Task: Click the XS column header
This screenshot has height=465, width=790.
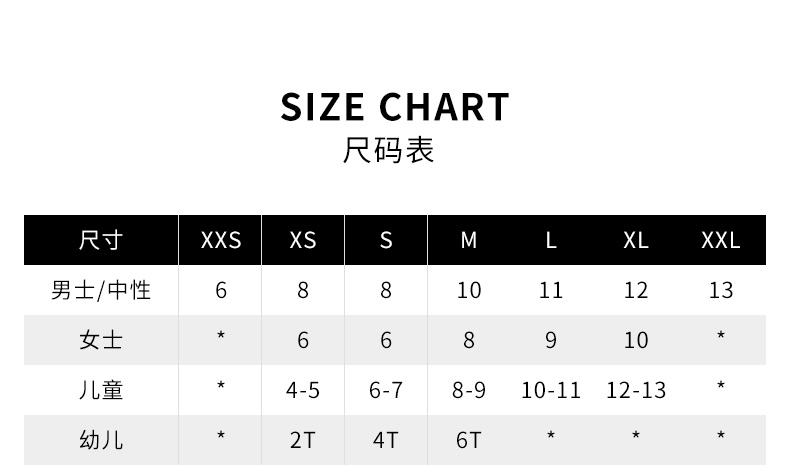Action: 303,240
